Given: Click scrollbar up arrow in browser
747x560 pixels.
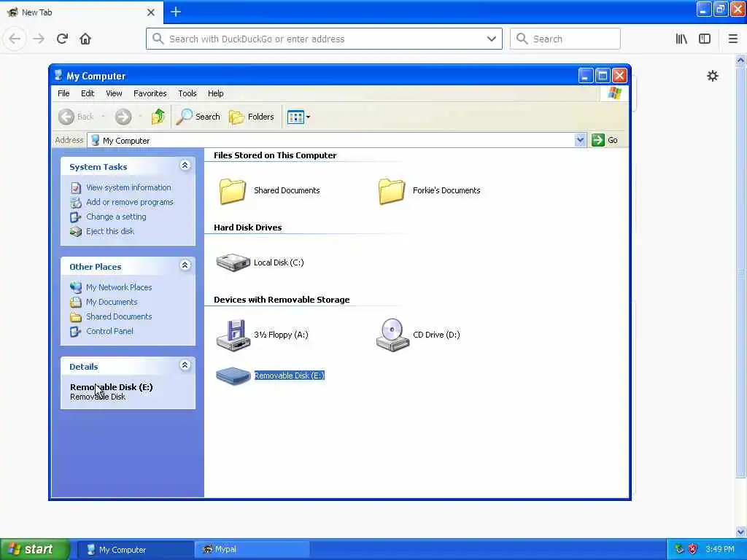Looking at the screenshot, I should [x=740, y=60].
